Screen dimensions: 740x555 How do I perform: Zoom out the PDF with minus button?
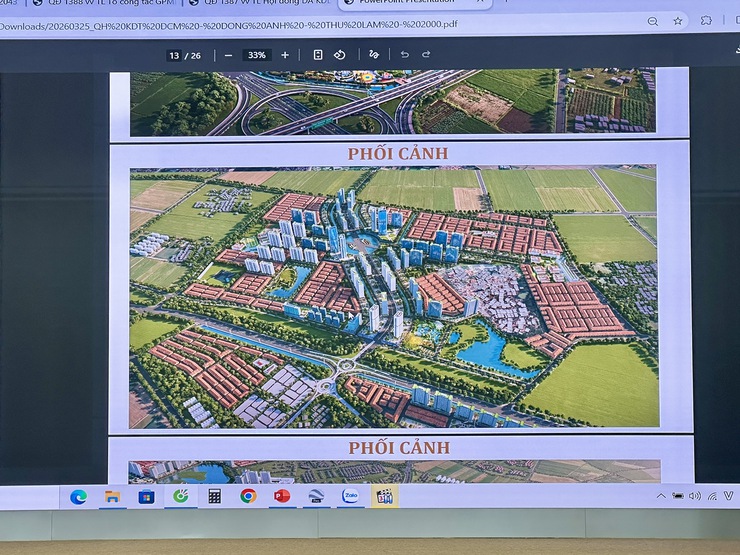click(228, 55)
